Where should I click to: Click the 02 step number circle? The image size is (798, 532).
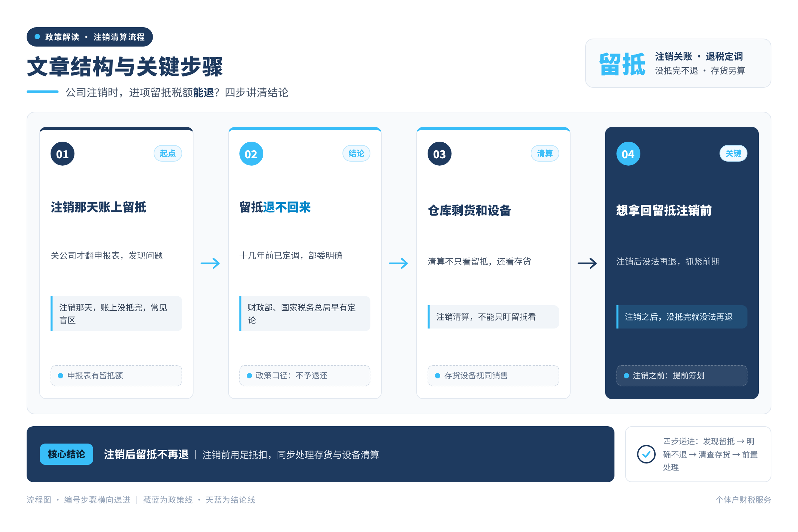point(251,154)
